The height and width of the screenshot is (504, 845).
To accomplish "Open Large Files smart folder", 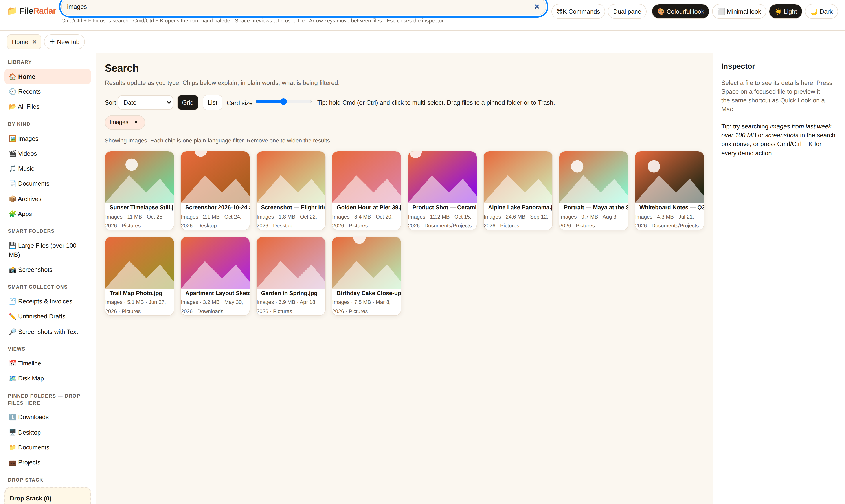I will click(48, 250).
